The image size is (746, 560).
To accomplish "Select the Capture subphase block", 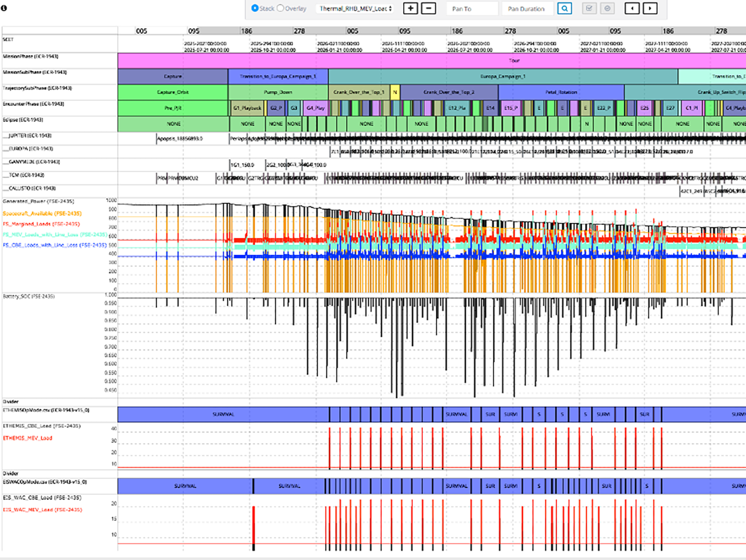I will click(173, 76).
